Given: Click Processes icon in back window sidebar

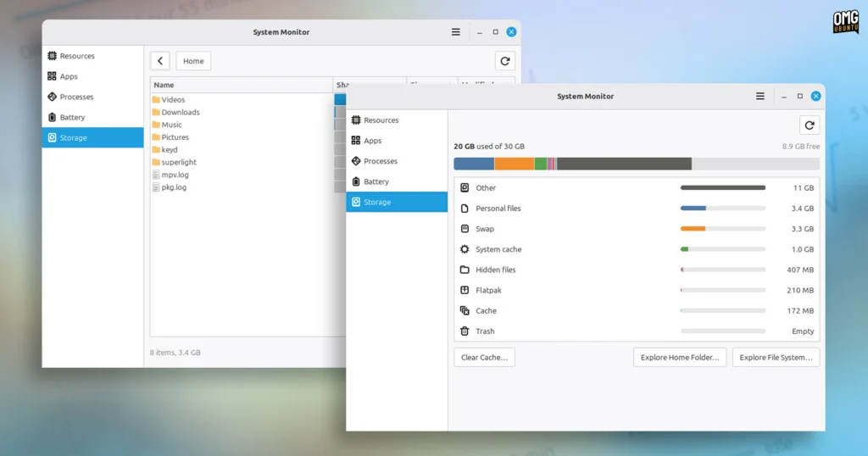Looking at the screenshot, I should [x=52, y=97].
